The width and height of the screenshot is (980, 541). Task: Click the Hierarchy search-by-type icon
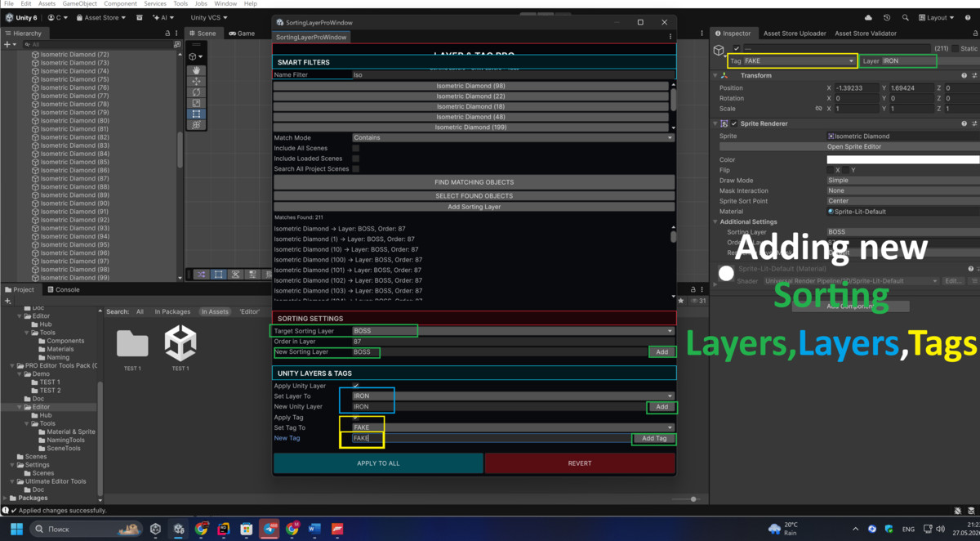pyautogui.click(x=177, y=44)
